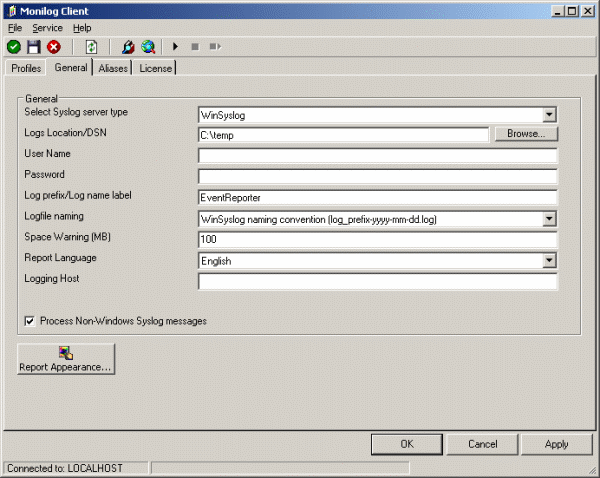Click the Monilog Client title bar icon
This screenshot has height=478, width=600.
tap(12, 11)
